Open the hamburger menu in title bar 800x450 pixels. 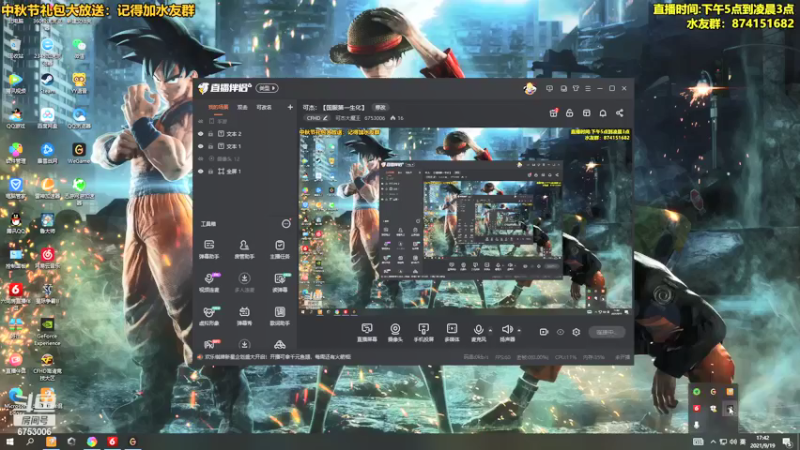(588, 88)
